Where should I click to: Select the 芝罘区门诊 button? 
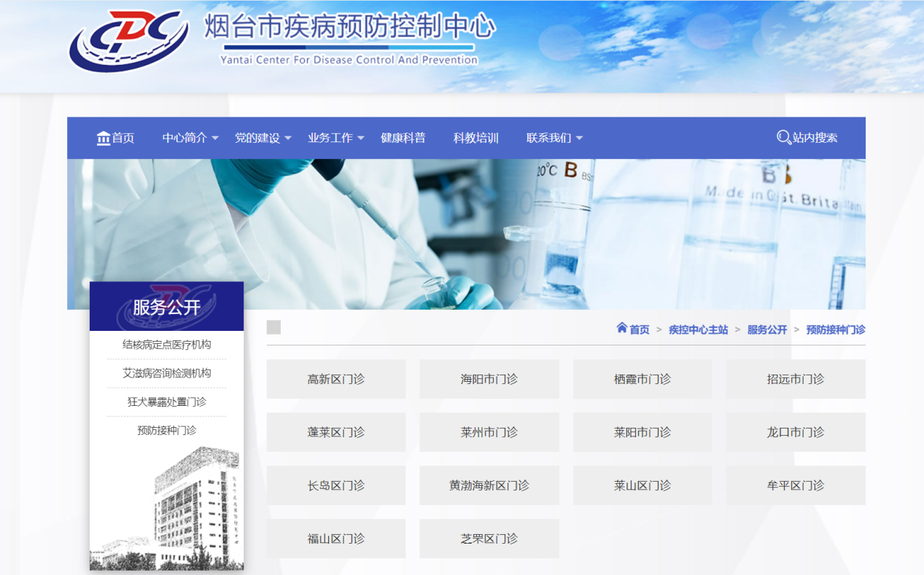click(x=489, y=539)
